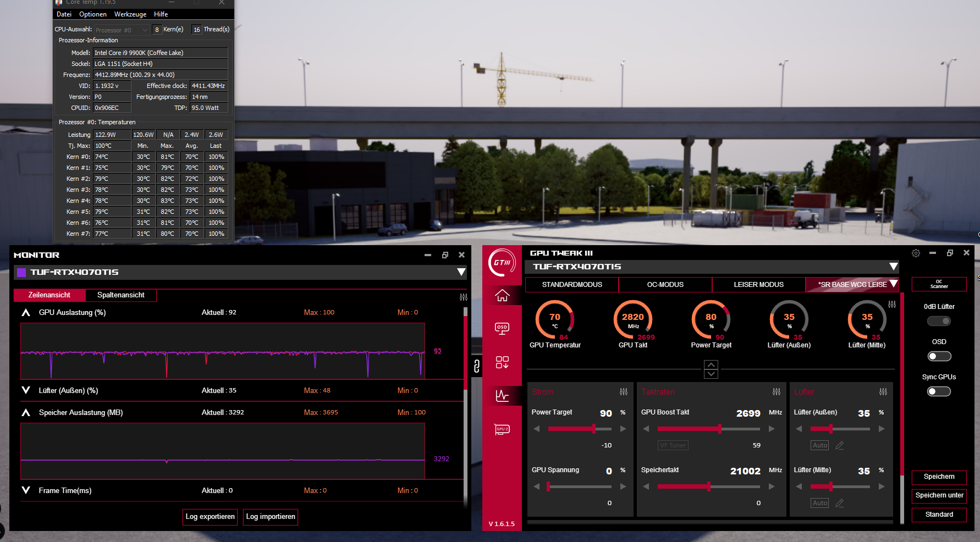Collapse the gauge section with up chevron

(711, 365)
